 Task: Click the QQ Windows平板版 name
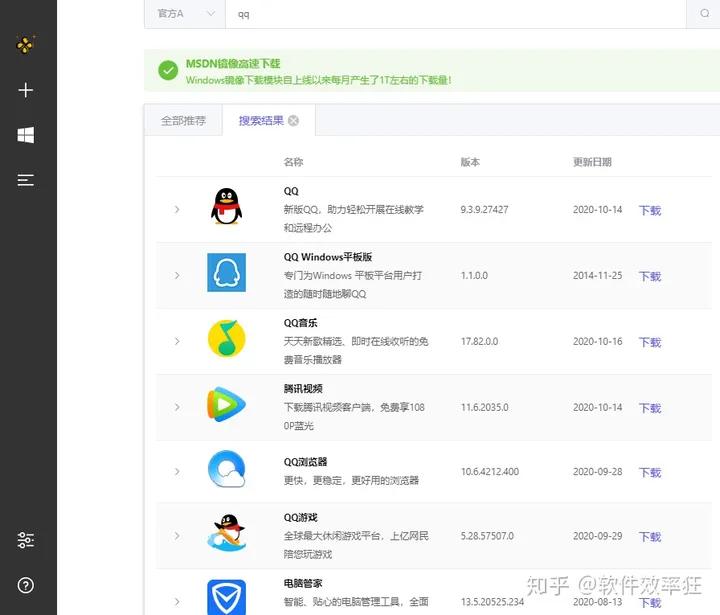[328, 257]
